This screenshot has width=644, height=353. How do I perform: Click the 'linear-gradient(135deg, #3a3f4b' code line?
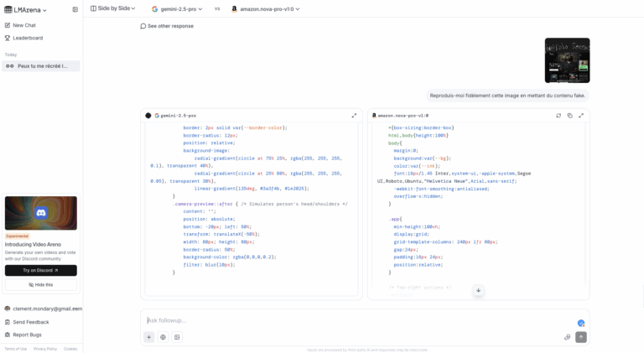pos(252,189)
